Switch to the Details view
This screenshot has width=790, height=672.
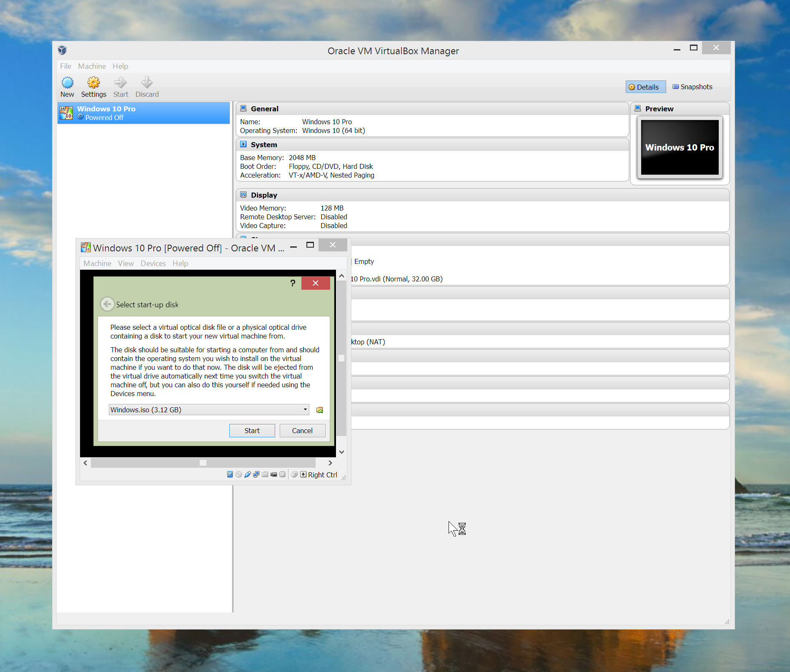pos(645,87)
